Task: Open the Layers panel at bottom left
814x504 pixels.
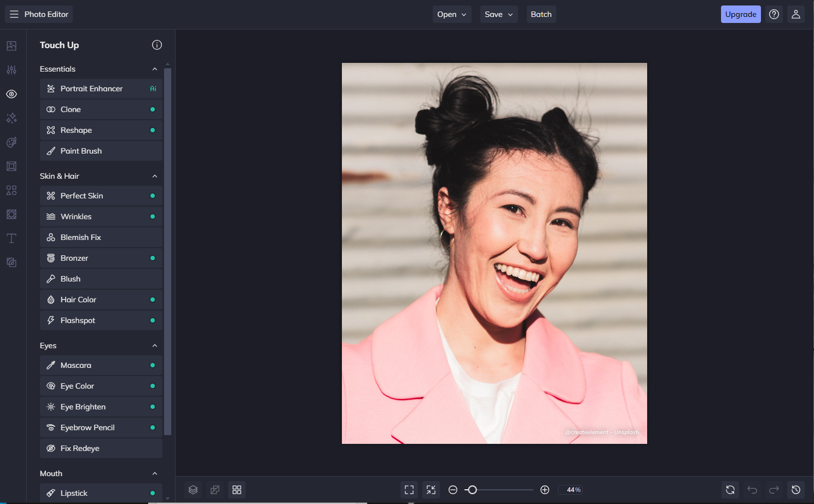Action: pyautogui.click(x=193, y=490)
